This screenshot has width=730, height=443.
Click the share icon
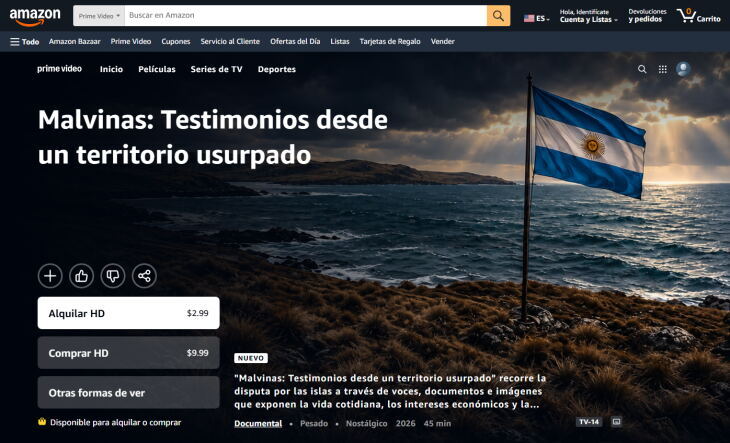144,276
